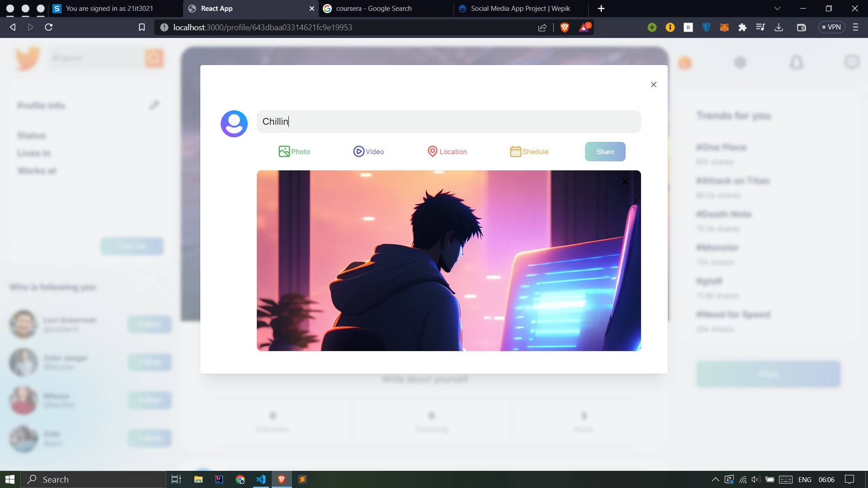Viewport: 868px width, 488px height.
Task: Click the bell notifications icon behind the modal
Action: tap(796, 62)
